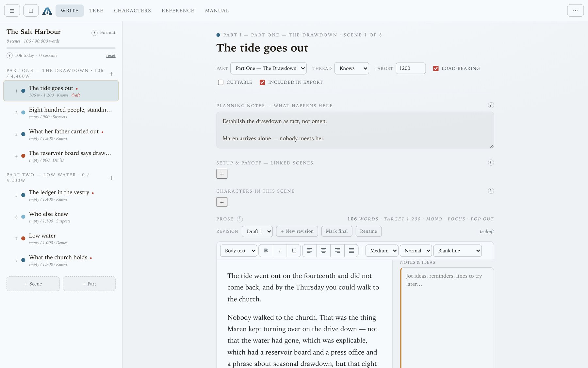Open the Part dropdown
The height and width of the screenshot is (368, 588).
tap(269, 68)
